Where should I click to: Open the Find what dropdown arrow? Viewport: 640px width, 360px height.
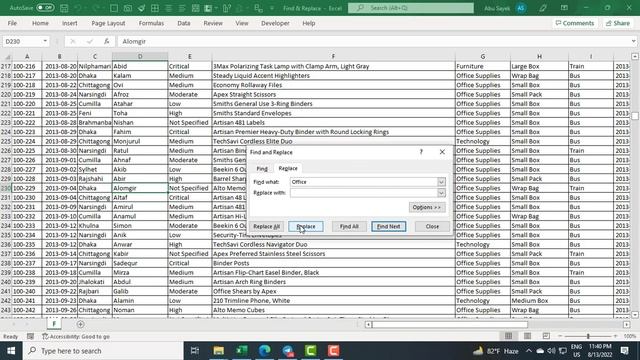point(441,182)
